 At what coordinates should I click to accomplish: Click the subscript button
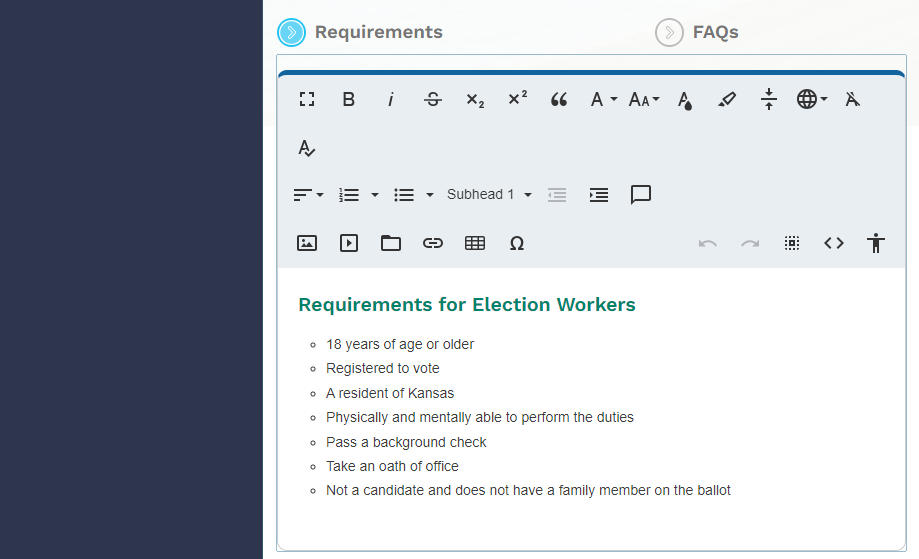475,99
